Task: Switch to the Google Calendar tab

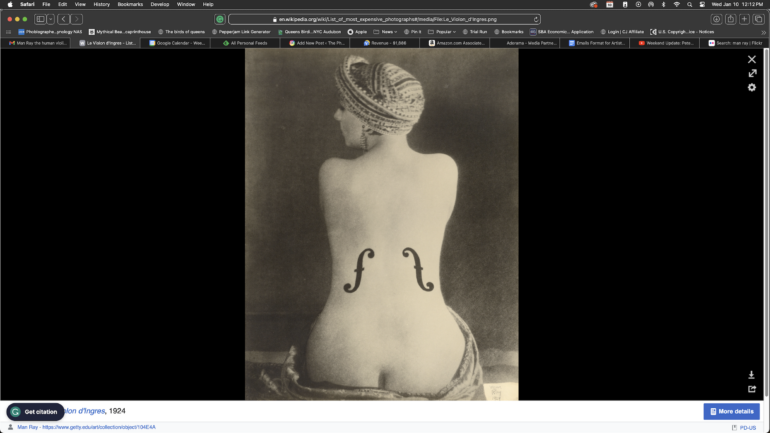Action: (x=182, y=43)
